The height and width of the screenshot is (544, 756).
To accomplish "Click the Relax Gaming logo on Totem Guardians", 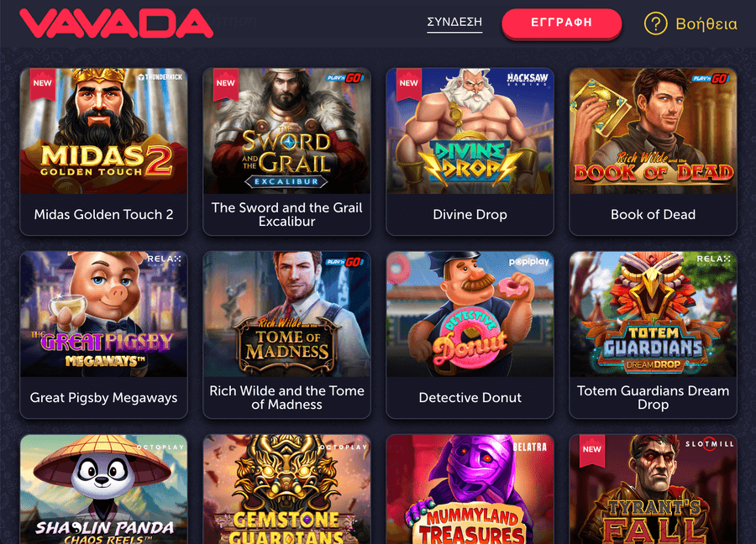I will pos(713,260).
